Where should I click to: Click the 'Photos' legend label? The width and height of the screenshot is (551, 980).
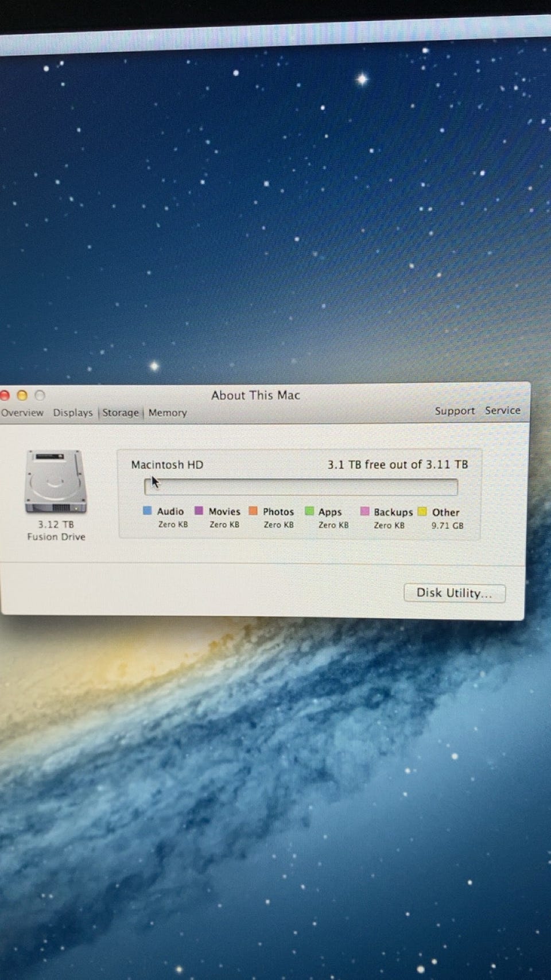tap(278, 512)
